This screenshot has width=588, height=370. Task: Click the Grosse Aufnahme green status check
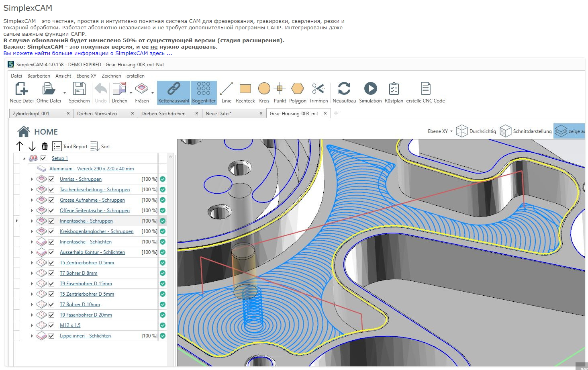click(x=163, y=200)
